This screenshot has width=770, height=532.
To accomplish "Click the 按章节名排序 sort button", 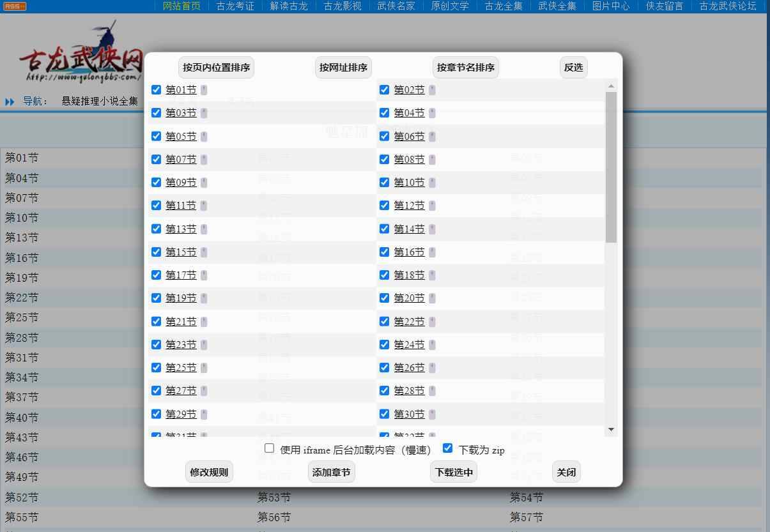I will click(x=465, y=67).
